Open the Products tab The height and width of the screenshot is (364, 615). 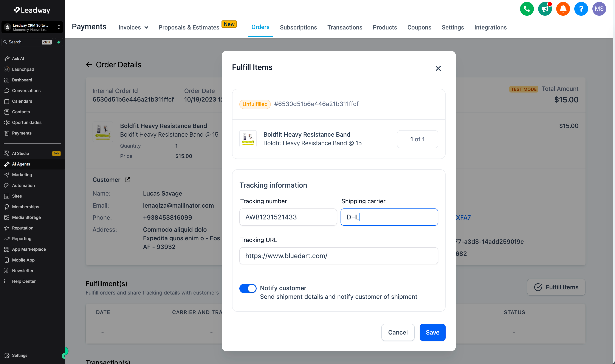point(384,28)
